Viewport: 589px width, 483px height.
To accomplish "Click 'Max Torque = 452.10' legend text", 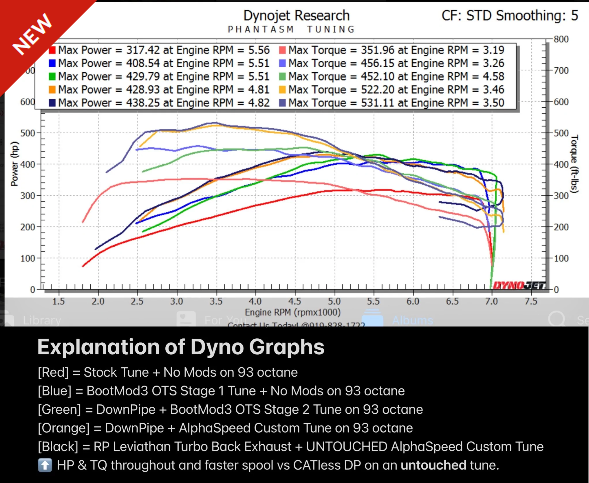I will pos(342,77).
